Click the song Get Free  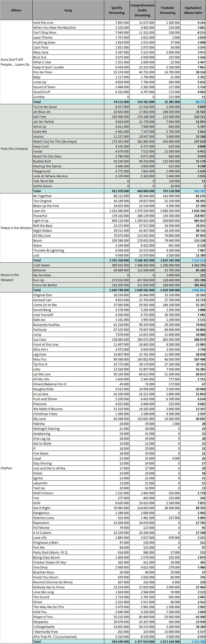(x=40, y=117)
